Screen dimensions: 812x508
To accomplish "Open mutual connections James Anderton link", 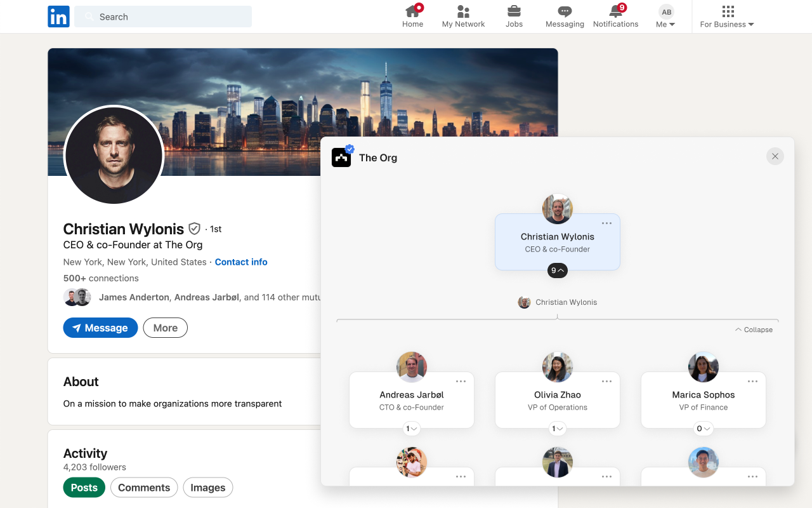I will pyautogui.click(x=134, y=297).
